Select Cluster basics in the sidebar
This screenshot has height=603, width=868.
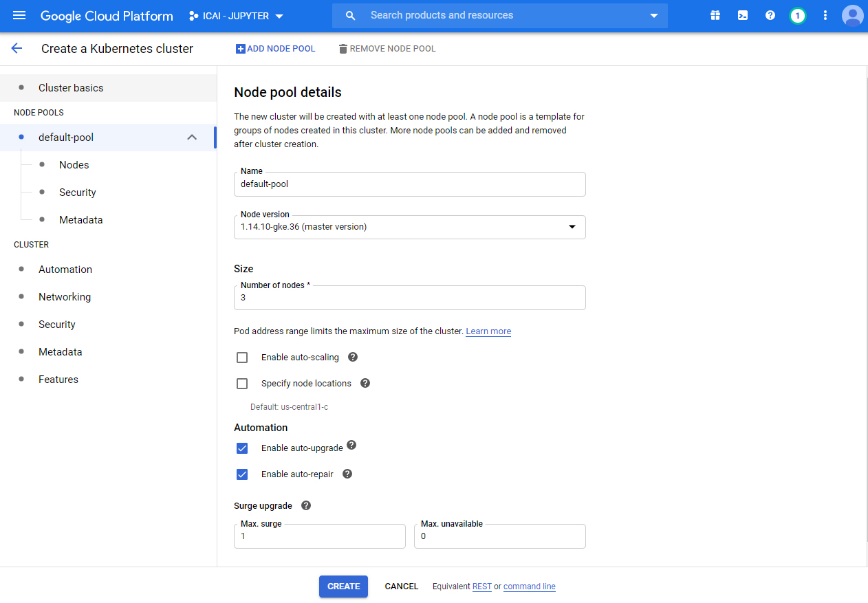(x=71, y=88)
